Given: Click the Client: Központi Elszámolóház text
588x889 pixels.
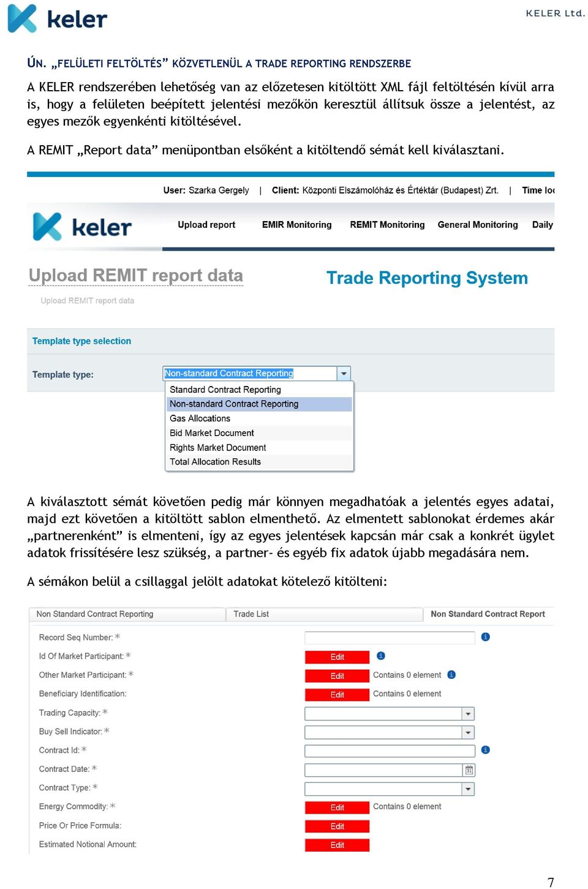Looking at the screenshot, I should click(385, 191).
